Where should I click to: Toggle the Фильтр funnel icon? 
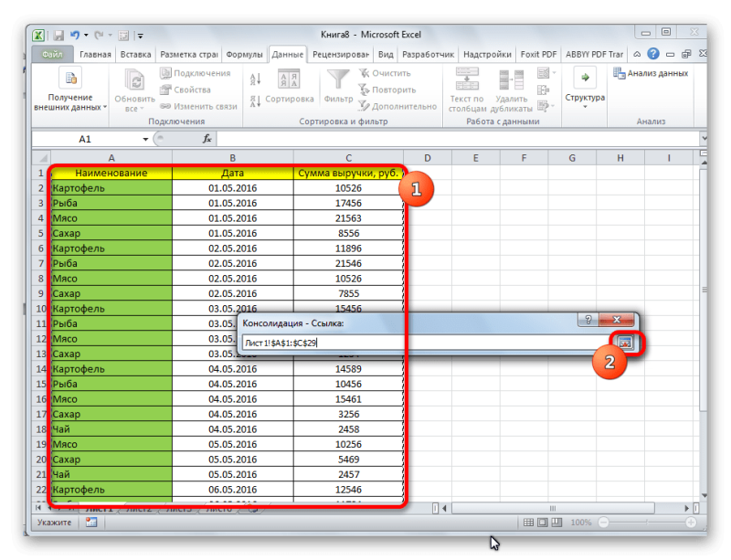pos(338,79)
